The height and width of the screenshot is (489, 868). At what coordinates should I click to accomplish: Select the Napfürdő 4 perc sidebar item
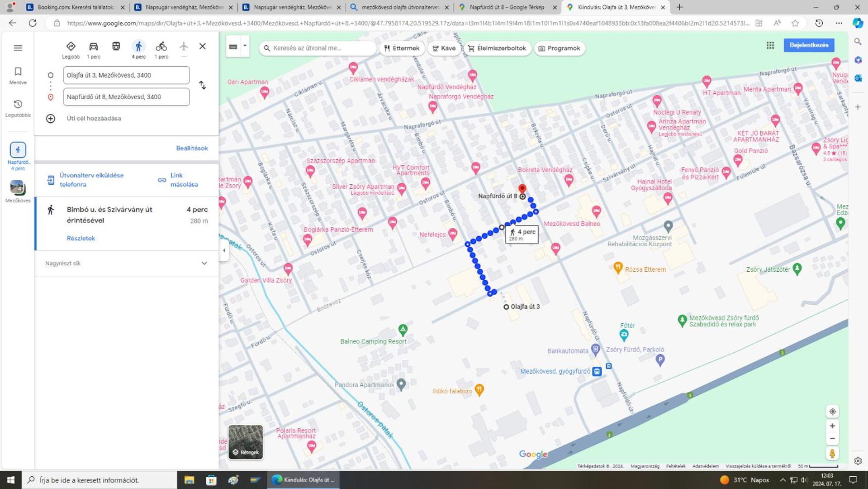click(18, 156)
